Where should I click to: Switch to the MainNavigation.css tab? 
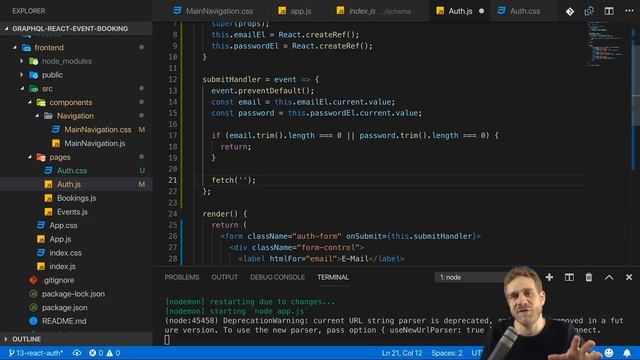[x=213, y=11]
